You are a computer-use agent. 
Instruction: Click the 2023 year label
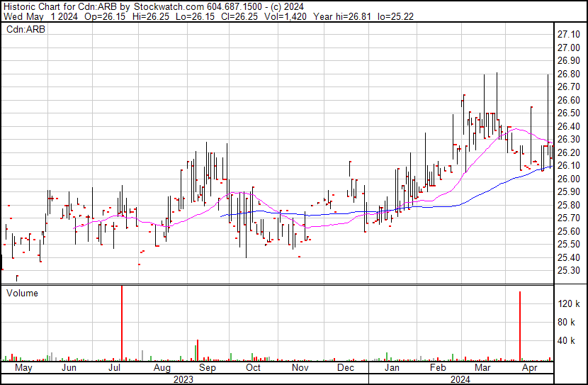point(183,379)
